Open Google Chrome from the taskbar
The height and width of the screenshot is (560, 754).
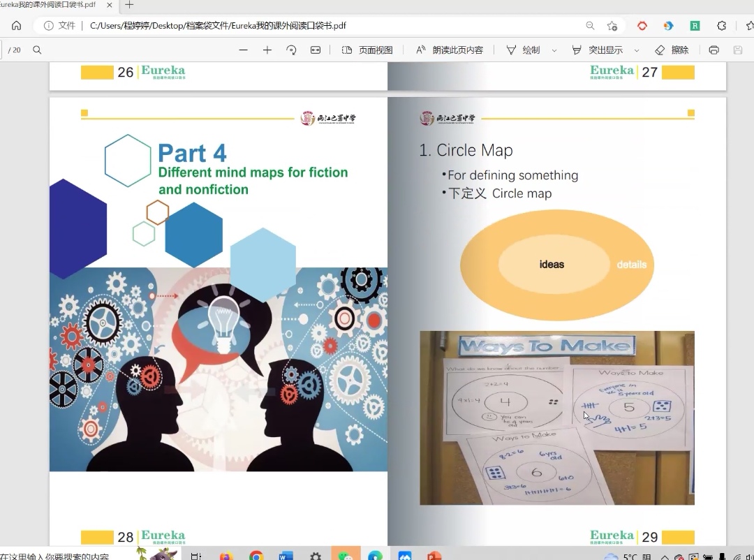pyautogui.click(x=256, y=556)
